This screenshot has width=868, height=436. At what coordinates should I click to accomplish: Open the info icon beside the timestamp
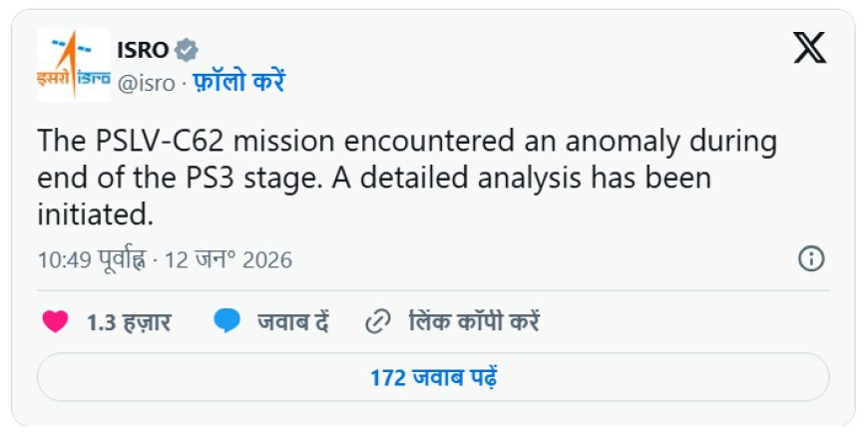click(x=810, y=259)
